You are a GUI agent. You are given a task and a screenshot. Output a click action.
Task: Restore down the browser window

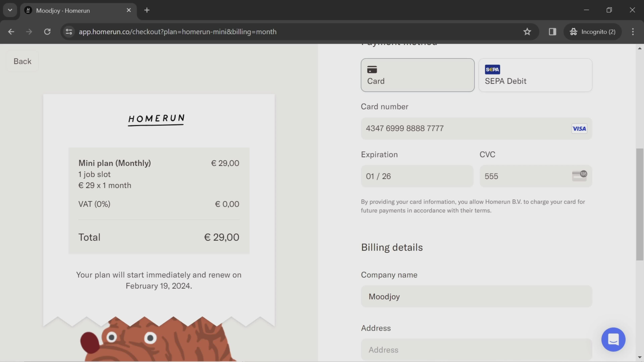tap(609, 10)
